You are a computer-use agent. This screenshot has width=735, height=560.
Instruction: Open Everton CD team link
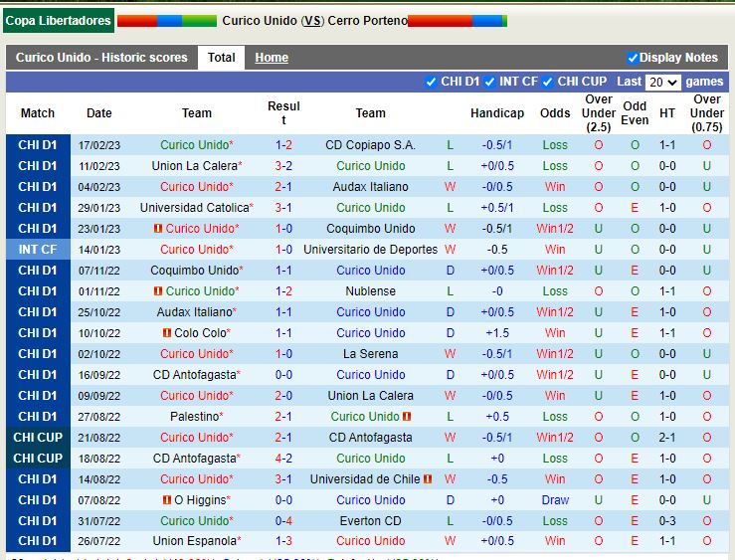[370, 520]
